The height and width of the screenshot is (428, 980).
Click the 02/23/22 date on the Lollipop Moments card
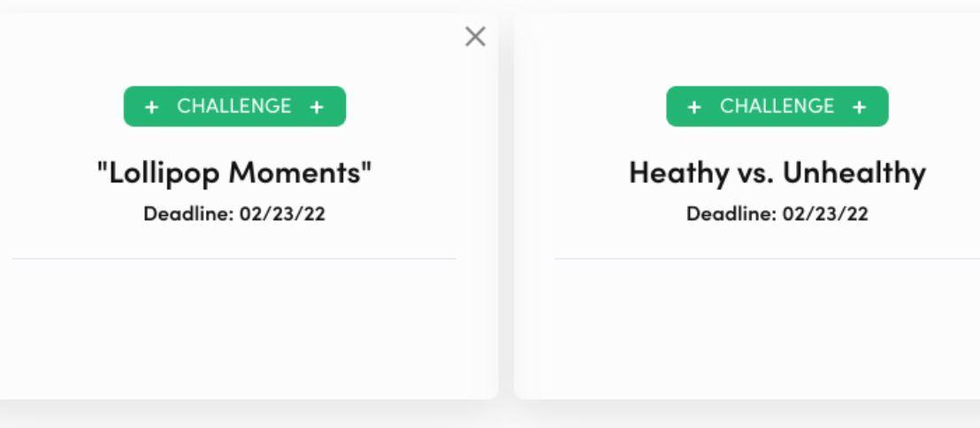[x=282, y=214]
